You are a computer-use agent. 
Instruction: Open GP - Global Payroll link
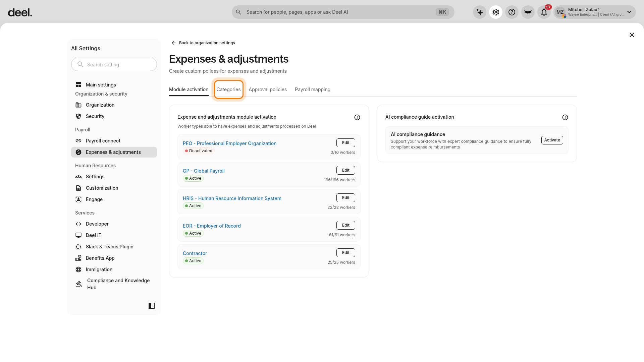point(204,171)
